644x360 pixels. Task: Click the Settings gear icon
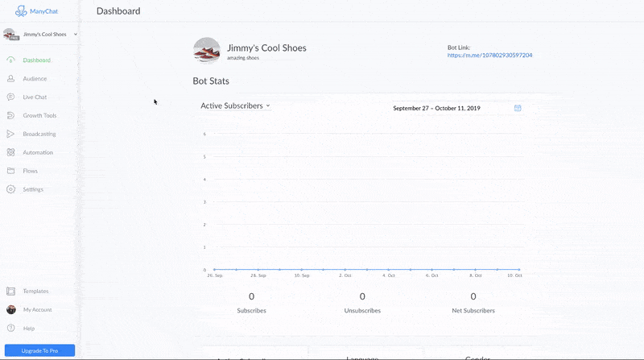coord(10,189)
